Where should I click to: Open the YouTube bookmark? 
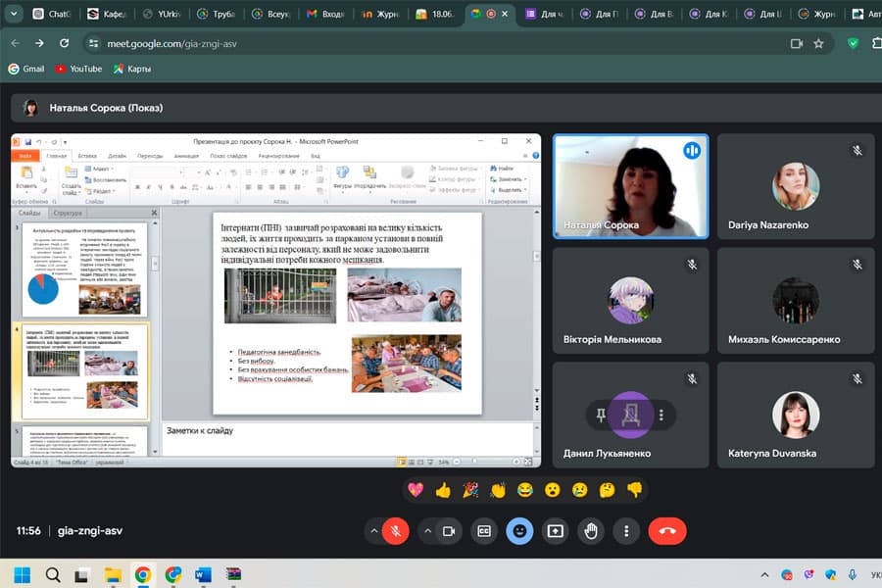[x=78, y=69]
